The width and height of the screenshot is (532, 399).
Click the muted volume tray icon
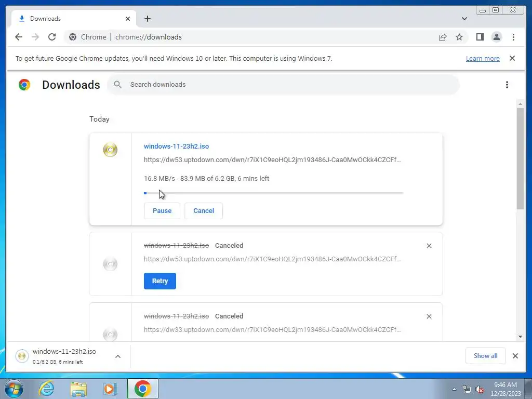pos(480,390)
